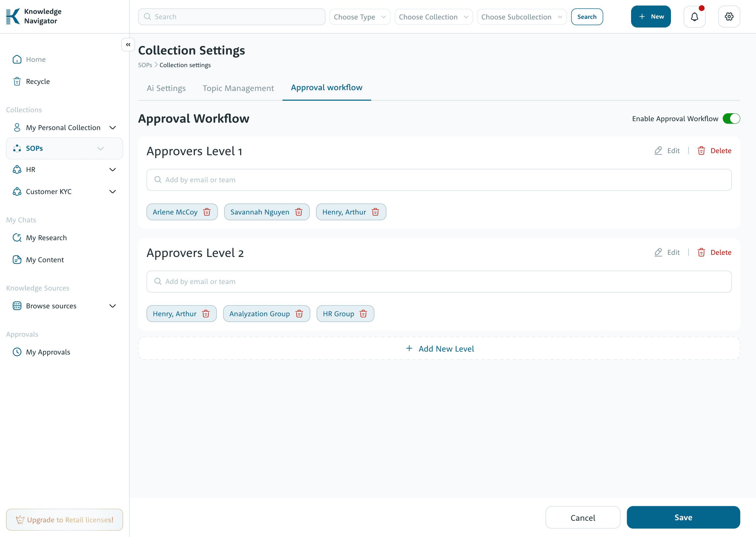Remove Savannah Nguyen via trash icon
756x537 pixels.
point(299,212)
